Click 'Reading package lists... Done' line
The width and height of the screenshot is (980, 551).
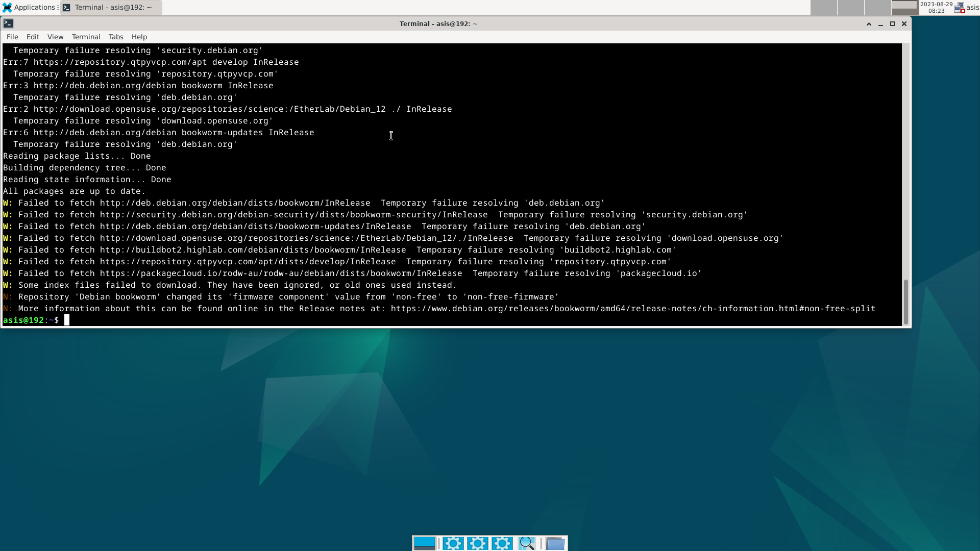coord(77,156)
